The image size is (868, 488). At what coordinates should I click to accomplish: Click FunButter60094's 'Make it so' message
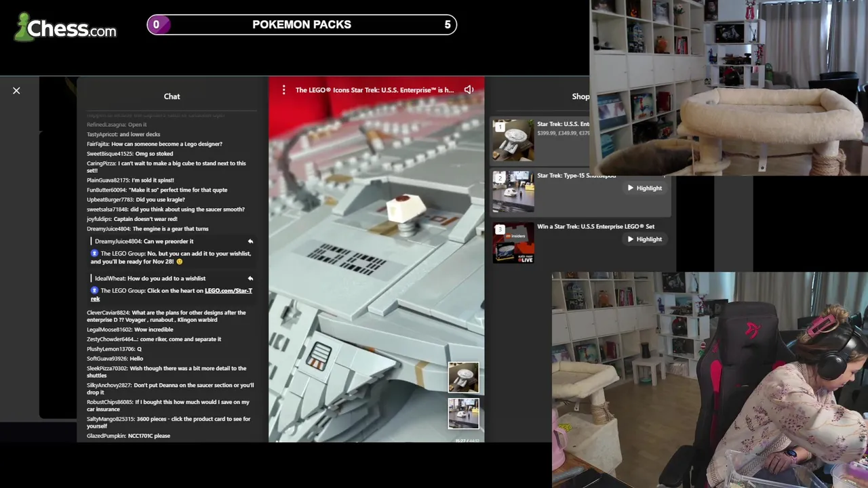(x=157, y=190)
